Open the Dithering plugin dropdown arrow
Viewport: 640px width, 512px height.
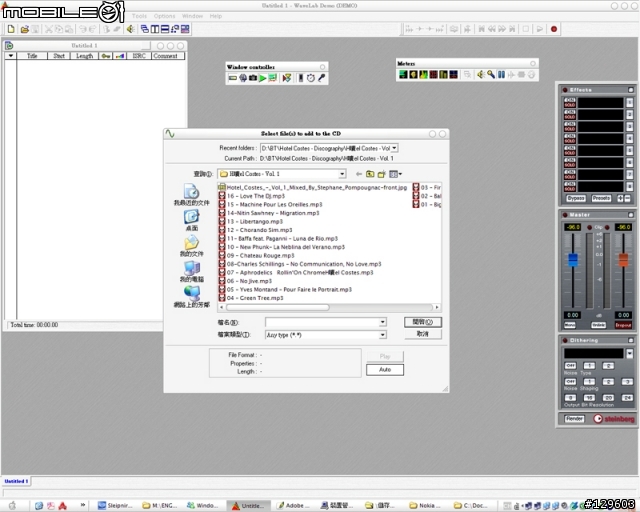click(x=629, y=353)
